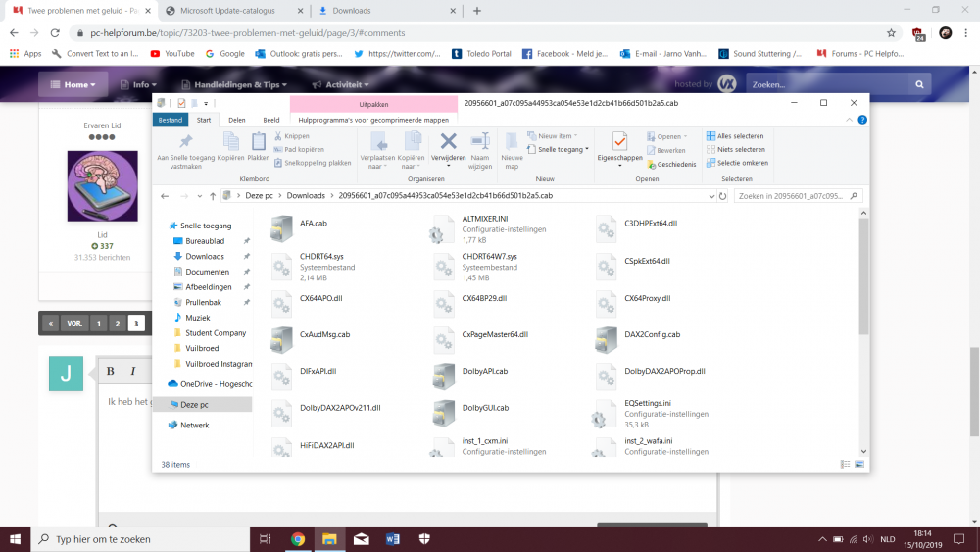Expand the Snelle toegang dropdown in ribbon
980x552 pixels.
587,150
